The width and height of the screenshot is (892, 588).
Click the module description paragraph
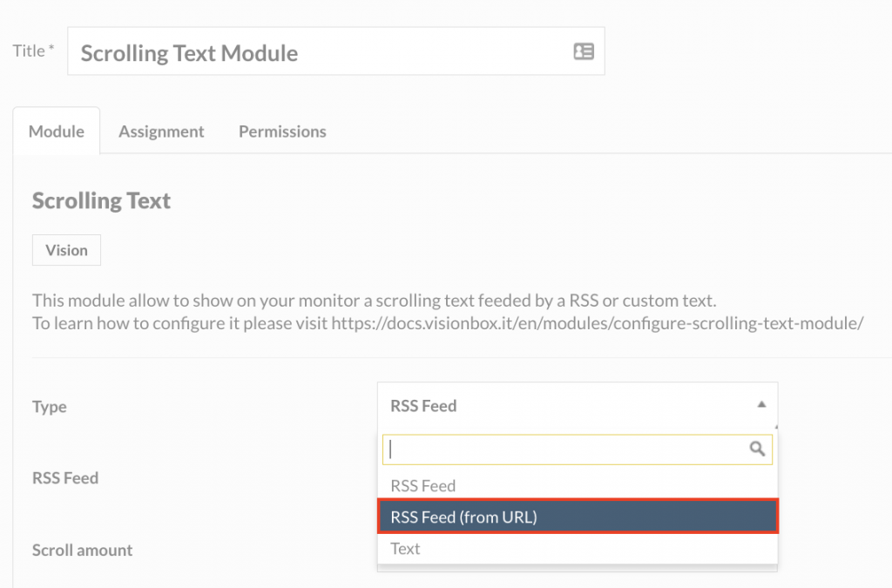(x=448, y=312)
